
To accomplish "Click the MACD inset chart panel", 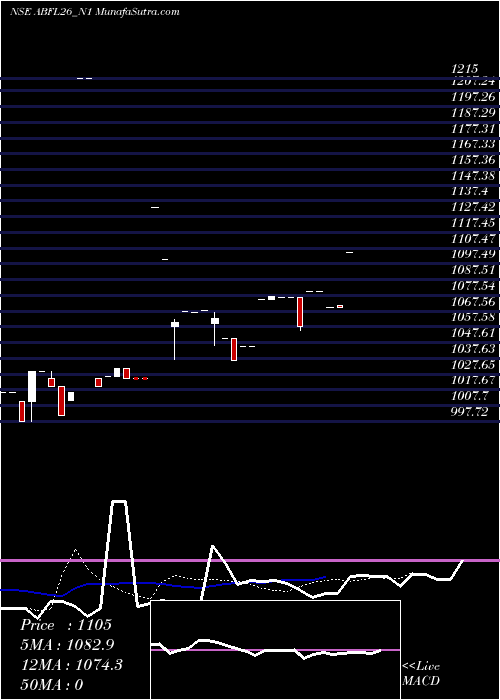I will point(275,650).
